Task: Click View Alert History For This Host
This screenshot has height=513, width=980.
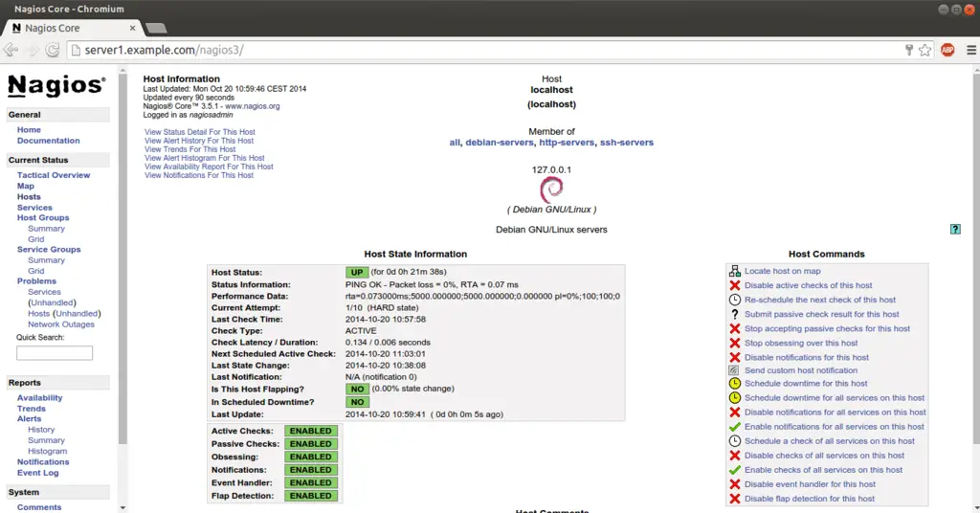Action: (x=199, y=142)
